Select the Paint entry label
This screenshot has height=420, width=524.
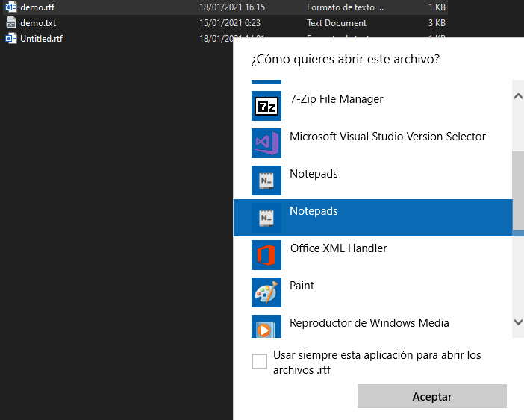302,286
